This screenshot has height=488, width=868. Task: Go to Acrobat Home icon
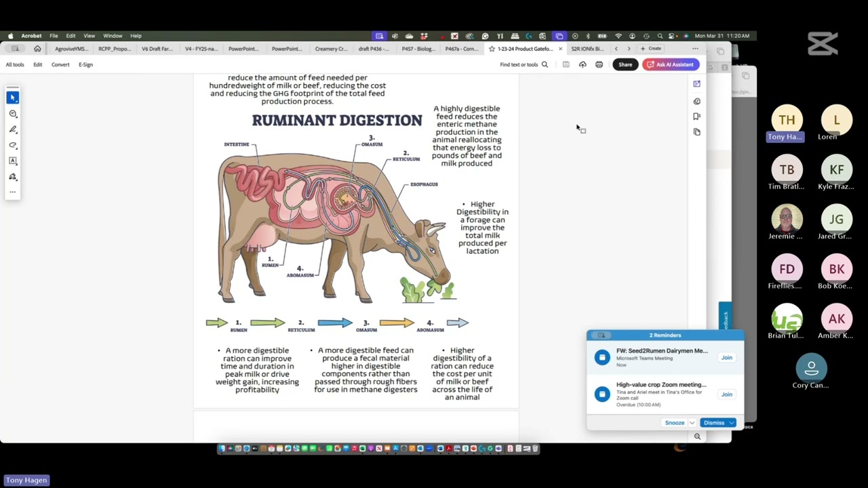tap(37, 49)
